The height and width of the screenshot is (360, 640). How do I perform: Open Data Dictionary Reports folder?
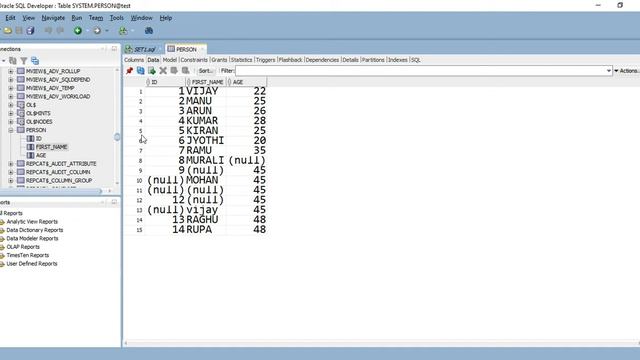tap(35, 230)
